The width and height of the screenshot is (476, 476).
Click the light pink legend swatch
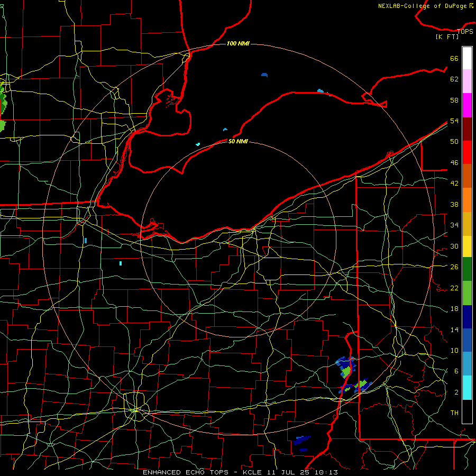coord(467,81)
